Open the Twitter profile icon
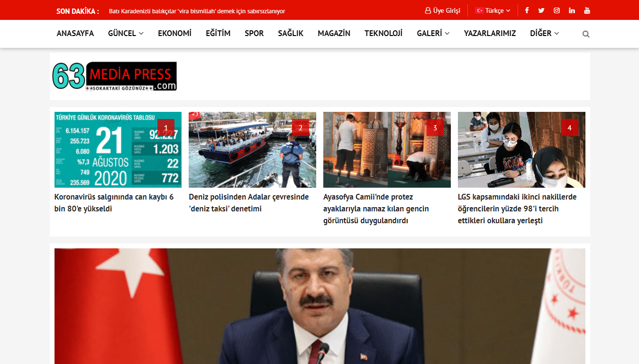This screenshot has width=639, height=364. 541,10
